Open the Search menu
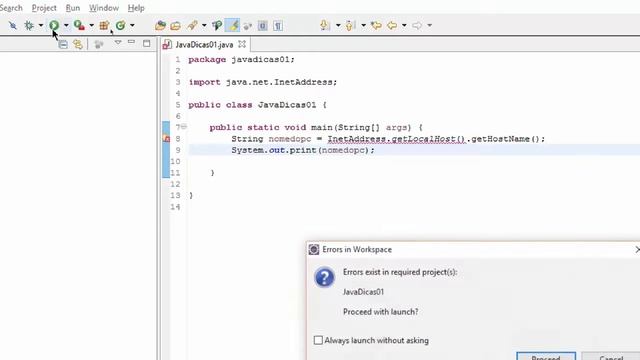Viewport: 640px width, 360px height. point(11,8)
